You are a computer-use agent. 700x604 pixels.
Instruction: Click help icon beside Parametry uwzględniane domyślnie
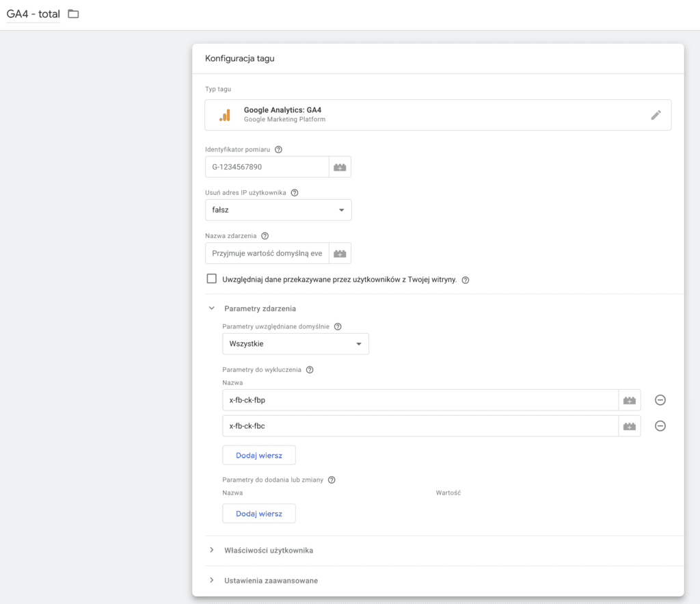point(338,326)
